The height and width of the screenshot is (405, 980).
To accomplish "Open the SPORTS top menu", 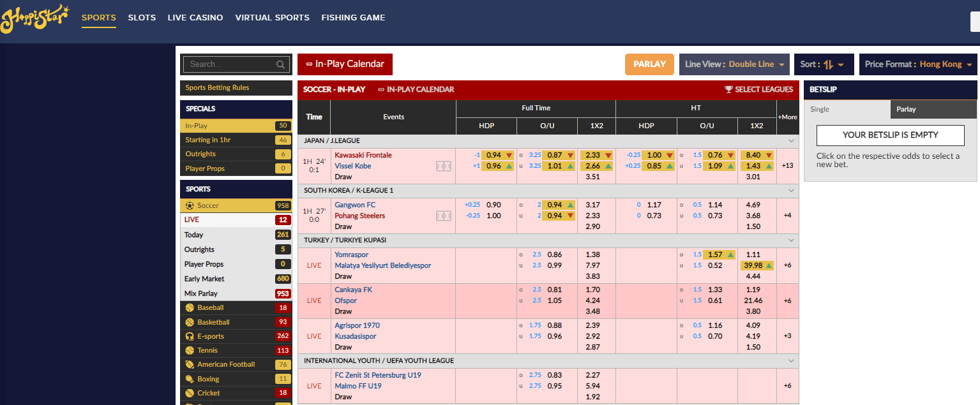I will pos(99,18).
